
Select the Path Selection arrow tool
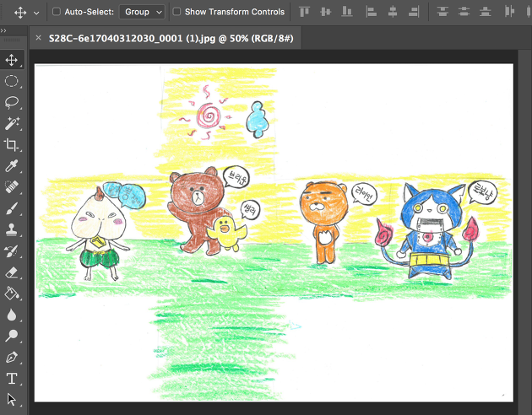pos(12,400)
